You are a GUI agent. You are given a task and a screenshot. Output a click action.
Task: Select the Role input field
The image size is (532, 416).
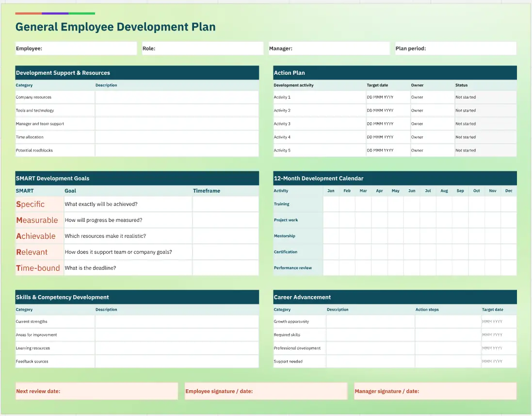203,48
